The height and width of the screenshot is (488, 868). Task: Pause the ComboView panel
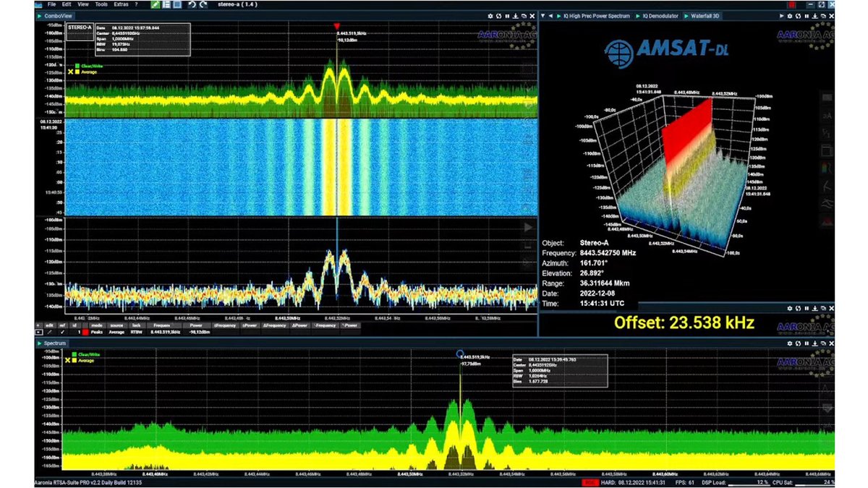coord(507,16)
